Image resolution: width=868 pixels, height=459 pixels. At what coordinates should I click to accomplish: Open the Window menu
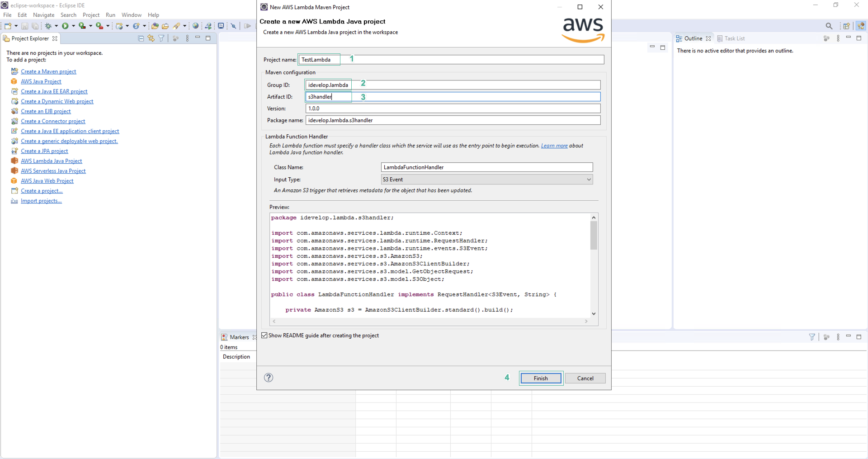131,15
